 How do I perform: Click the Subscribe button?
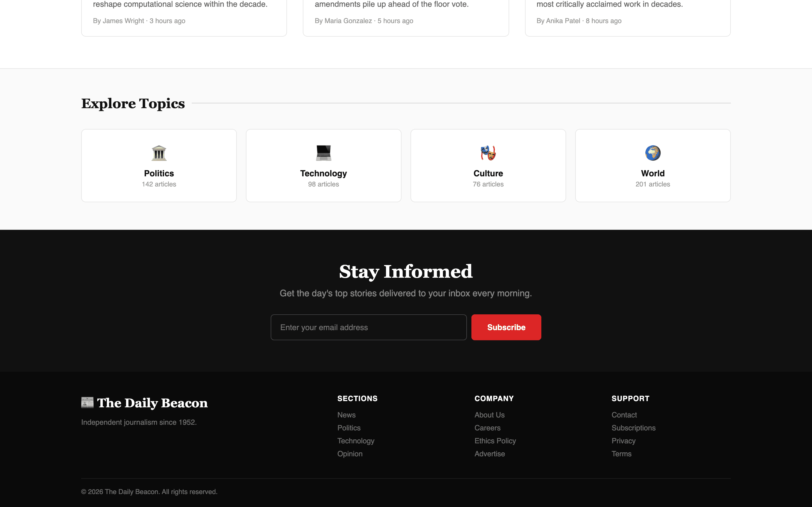coord(506,327)
